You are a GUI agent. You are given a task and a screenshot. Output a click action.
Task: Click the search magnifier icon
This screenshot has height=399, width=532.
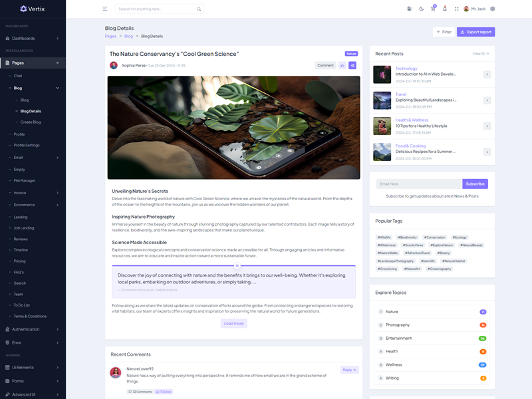pyautogui.click(x=199, y=9)
